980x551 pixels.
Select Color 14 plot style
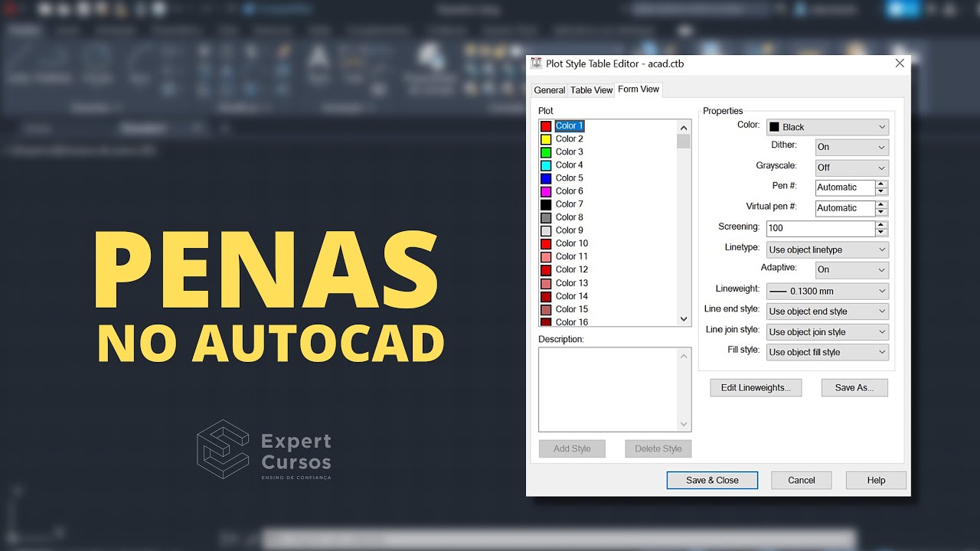(x=572, y=295)
